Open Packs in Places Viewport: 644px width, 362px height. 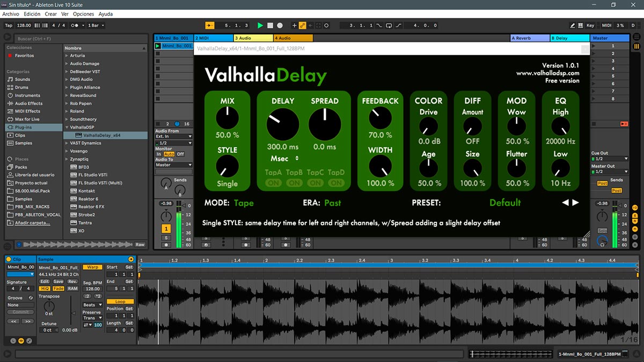[21, 167]
